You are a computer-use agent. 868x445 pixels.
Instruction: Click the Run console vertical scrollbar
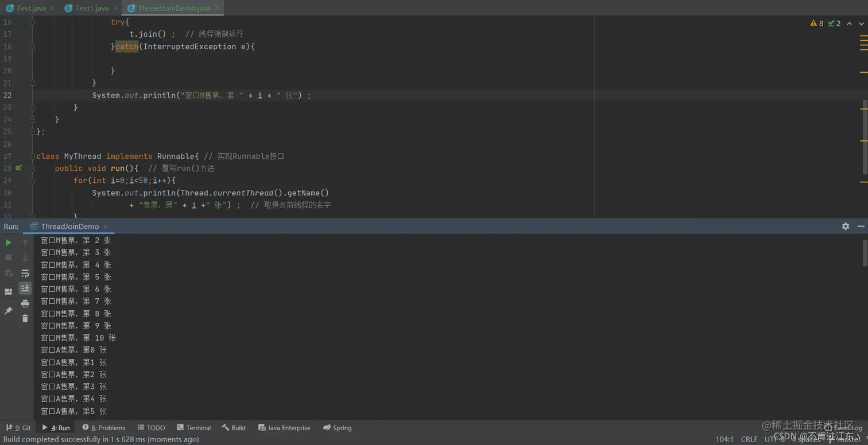coord(865,253)
